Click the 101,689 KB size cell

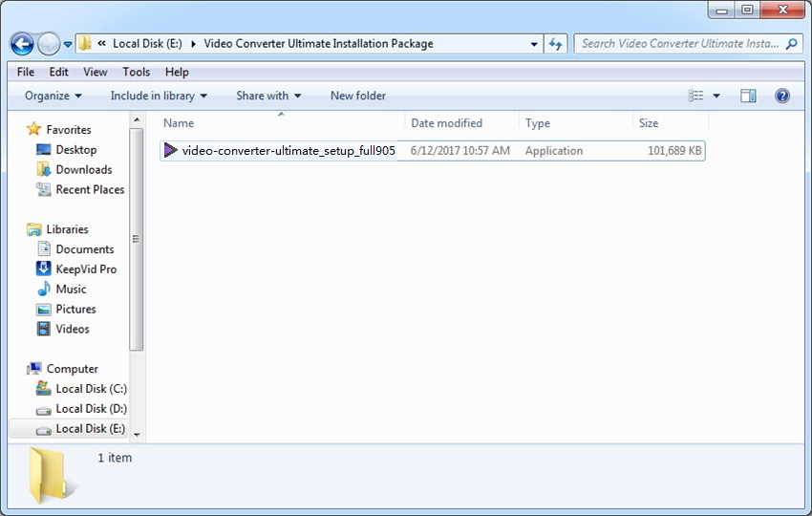(x=674, y=151)
